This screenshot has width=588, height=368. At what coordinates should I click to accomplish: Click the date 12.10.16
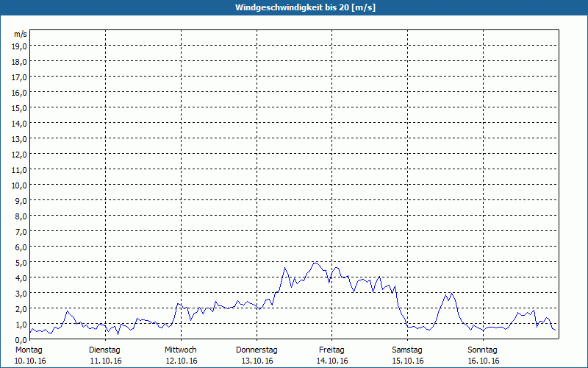click(182, 361)
